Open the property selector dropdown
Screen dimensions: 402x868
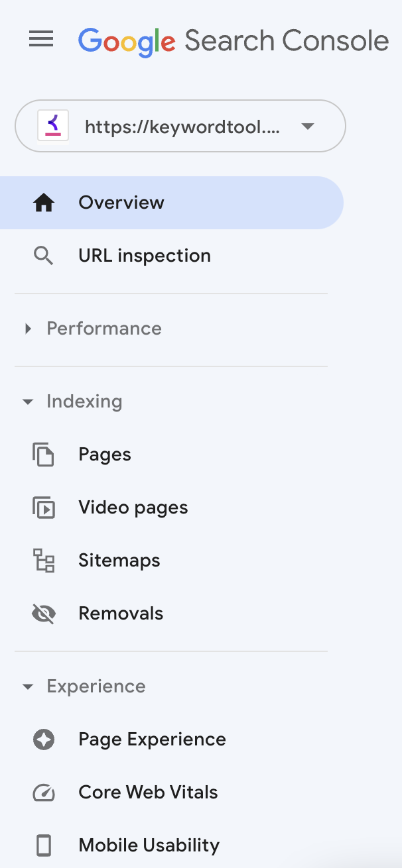[307, 126]
